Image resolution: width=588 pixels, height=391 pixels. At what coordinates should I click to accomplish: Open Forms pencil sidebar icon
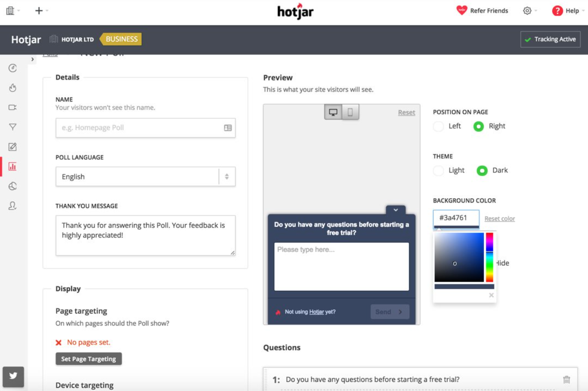click(12, 147)
